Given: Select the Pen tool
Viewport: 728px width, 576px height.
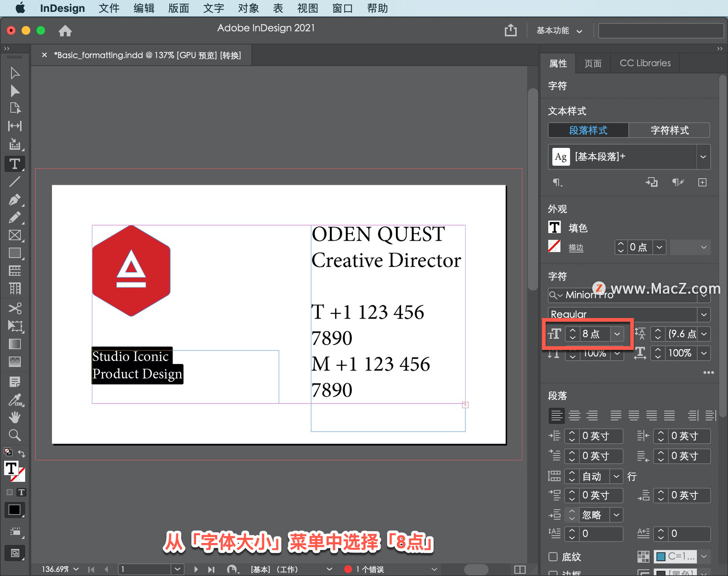Looking at the screenshot, I should 14,199.
